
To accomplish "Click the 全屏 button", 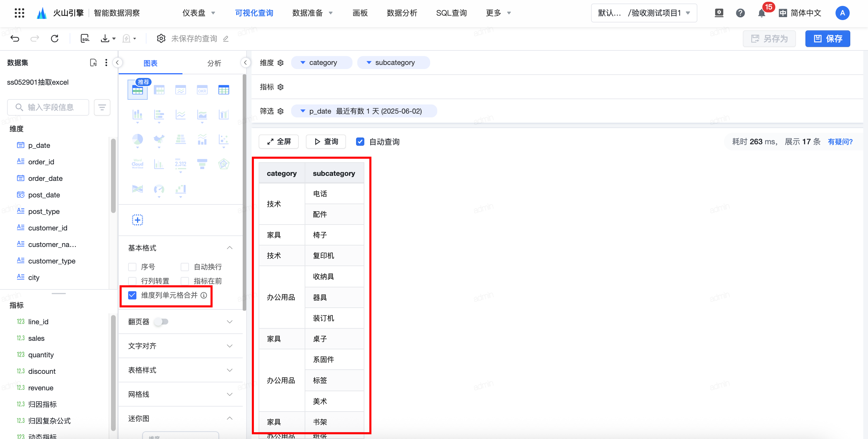I will [x=279, y=142].
